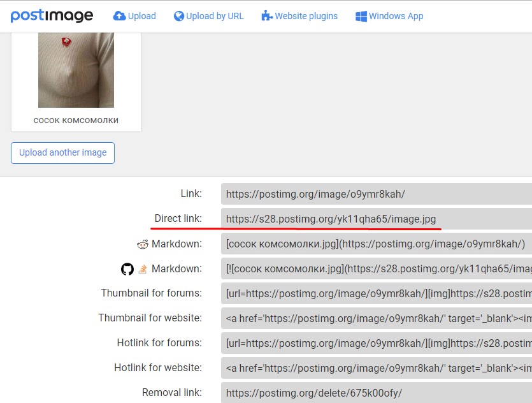
Task: Open the postimage logo home link
Action: pos(52,15)
